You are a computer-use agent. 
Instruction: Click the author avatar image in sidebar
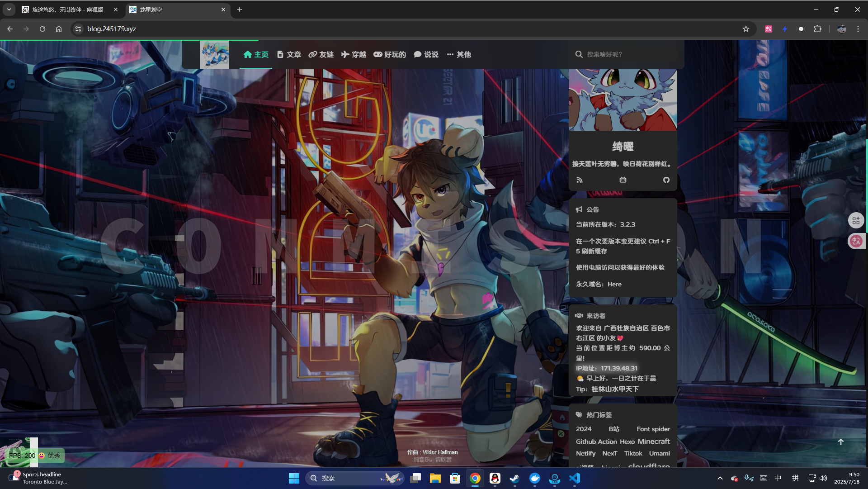tap(623, 100)
